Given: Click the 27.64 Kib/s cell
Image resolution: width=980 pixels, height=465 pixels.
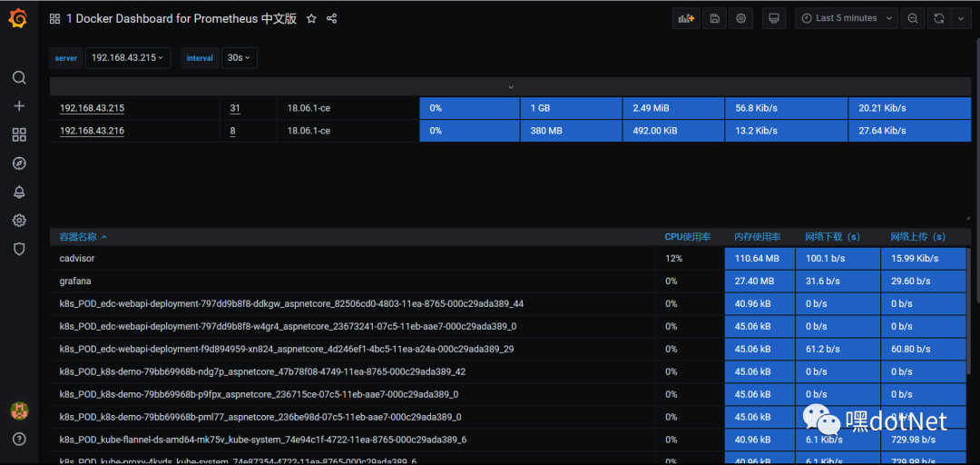Looking at the screenshot, I should point(910,131).
